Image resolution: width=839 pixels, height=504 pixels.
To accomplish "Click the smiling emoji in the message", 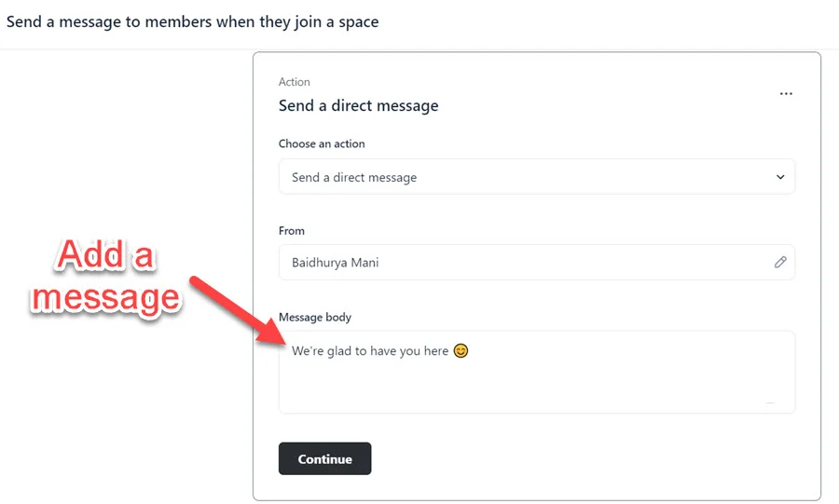I will click(461, 351).
